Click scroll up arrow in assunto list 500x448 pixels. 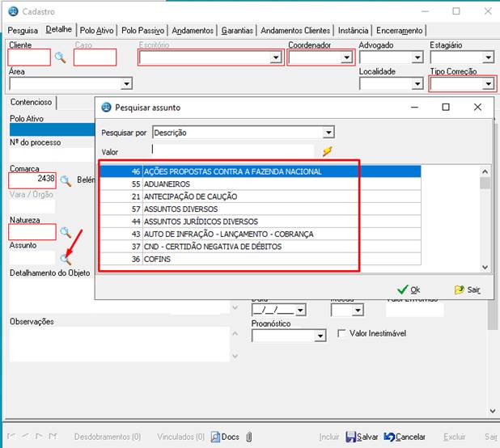485,171
